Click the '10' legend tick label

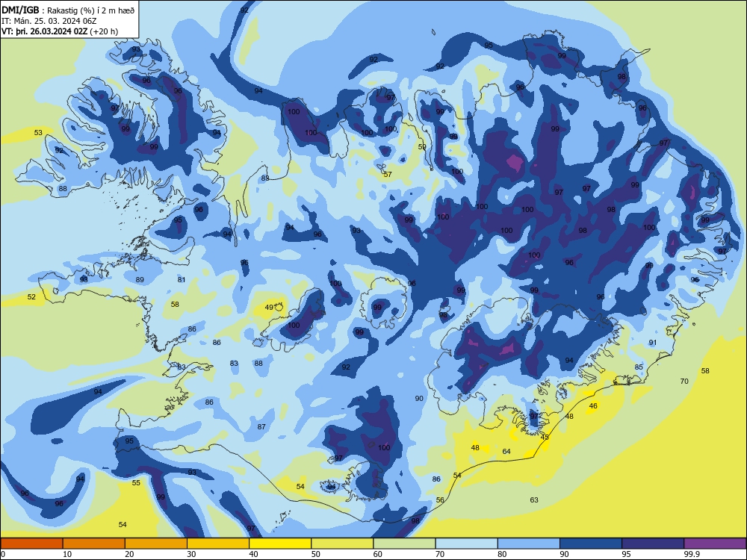click(x=67, y=554)
